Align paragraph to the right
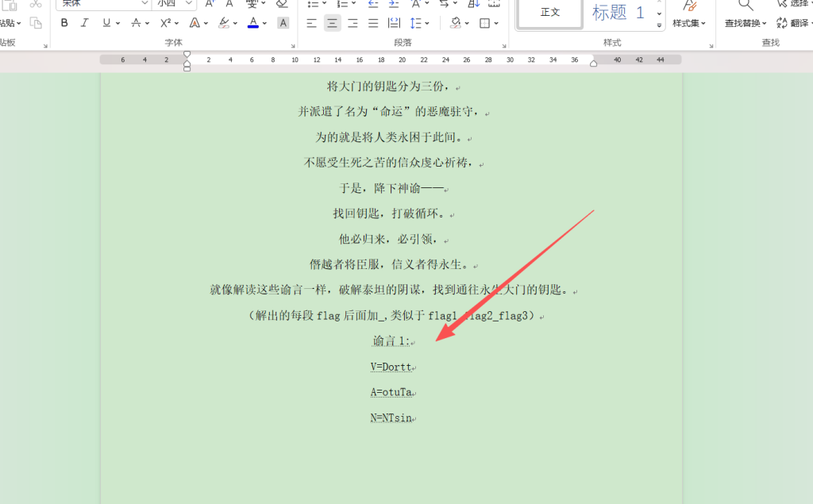 (353, 23)
